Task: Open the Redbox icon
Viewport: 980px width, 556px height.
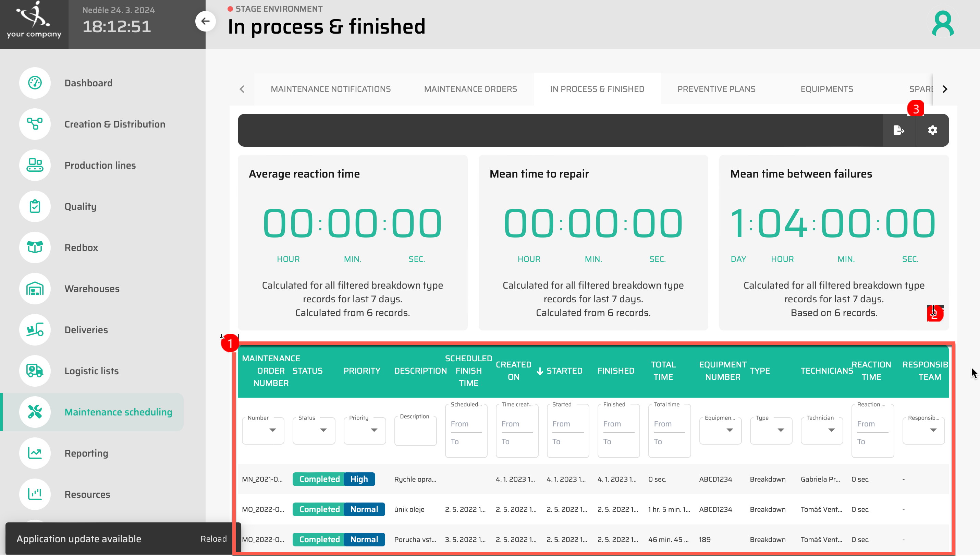Action: point(35,247)
